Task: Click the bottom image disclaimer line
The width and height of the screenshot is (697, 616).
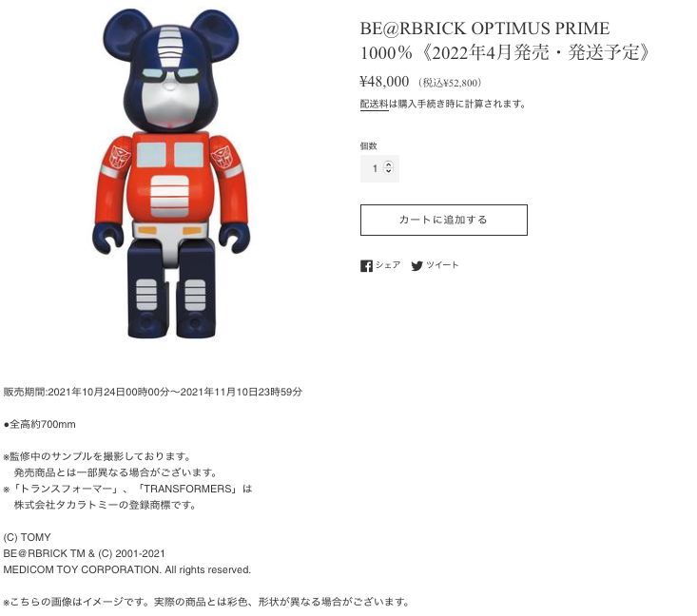Action: pyautogui.click(x=206, y=603)
